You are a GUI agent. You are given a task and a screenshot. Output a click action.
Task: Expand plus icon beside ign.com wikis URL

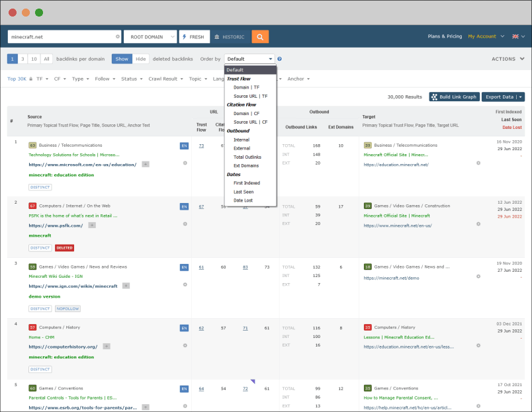(x=126, y=286)
